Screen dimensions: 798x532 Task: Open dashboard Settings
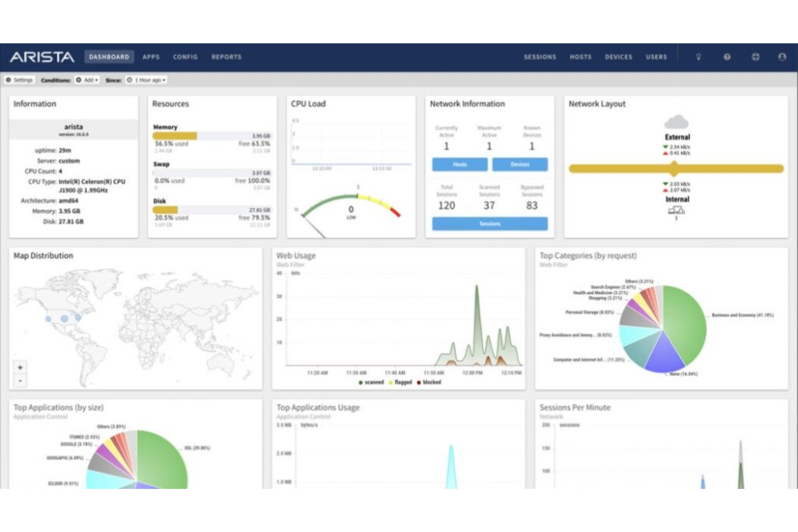(19, 80)
